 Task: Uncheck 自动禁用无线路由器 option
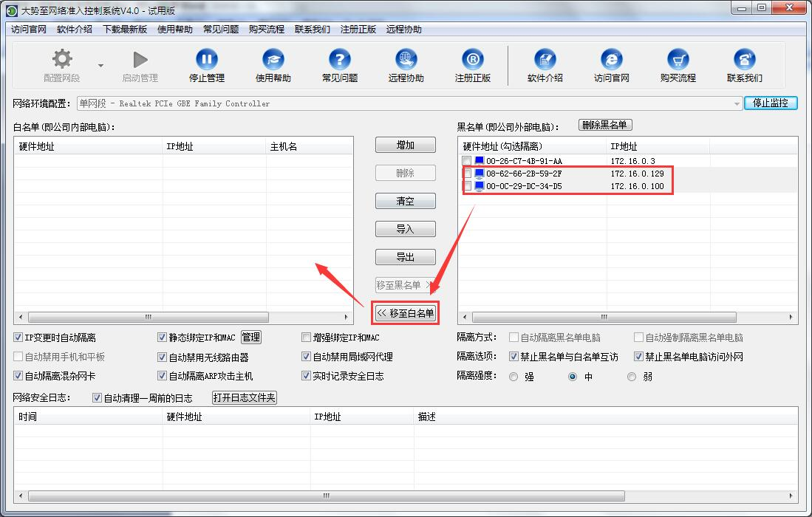coord(163,357)
